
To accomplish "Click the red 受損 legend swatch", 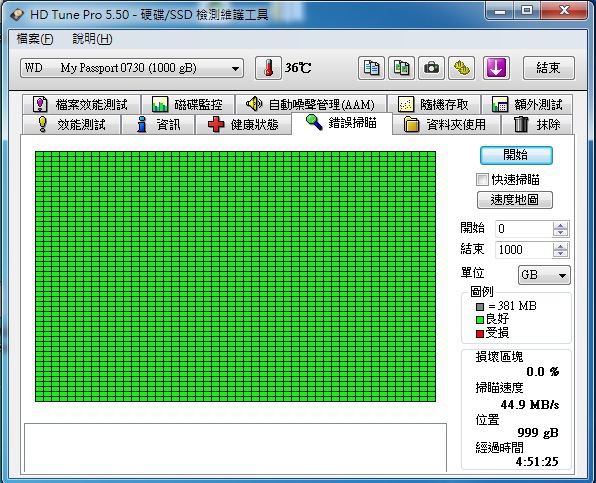I will pos(480,334).
